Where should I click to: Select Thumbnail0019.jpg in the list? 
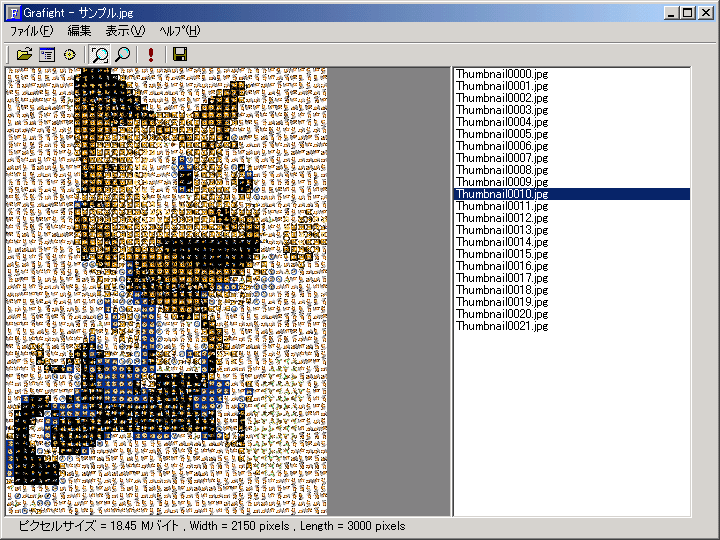click(572, 302)
